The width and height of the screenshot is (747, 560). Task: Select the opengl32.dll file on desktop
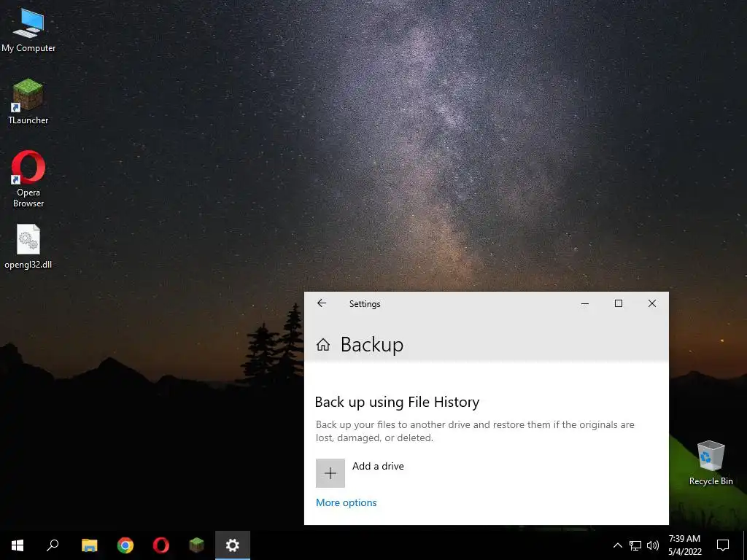pyautogui.click(x=28, y=246)
